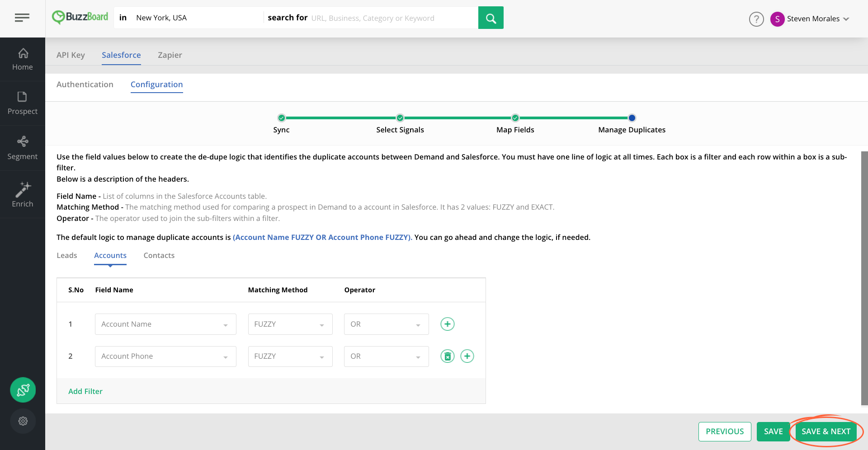Open matching method dropdown in row 2

point(290,356)
